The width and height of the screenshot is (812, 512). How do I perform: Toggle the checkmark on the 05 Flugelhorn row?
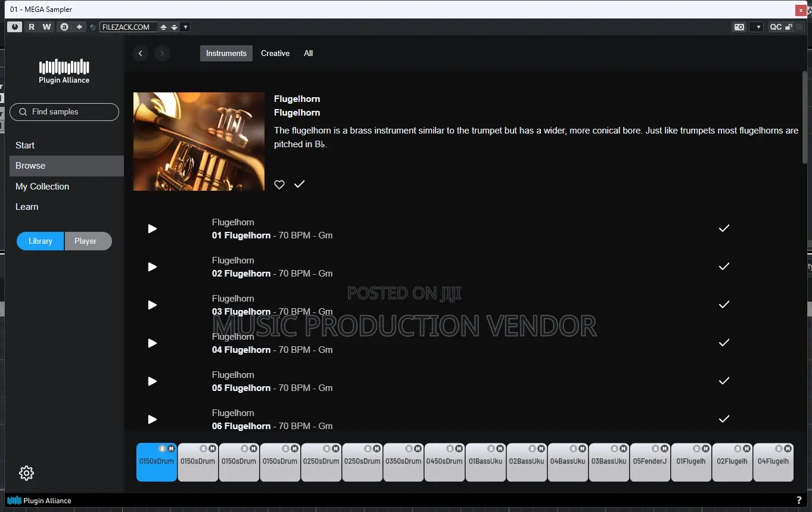724,381
